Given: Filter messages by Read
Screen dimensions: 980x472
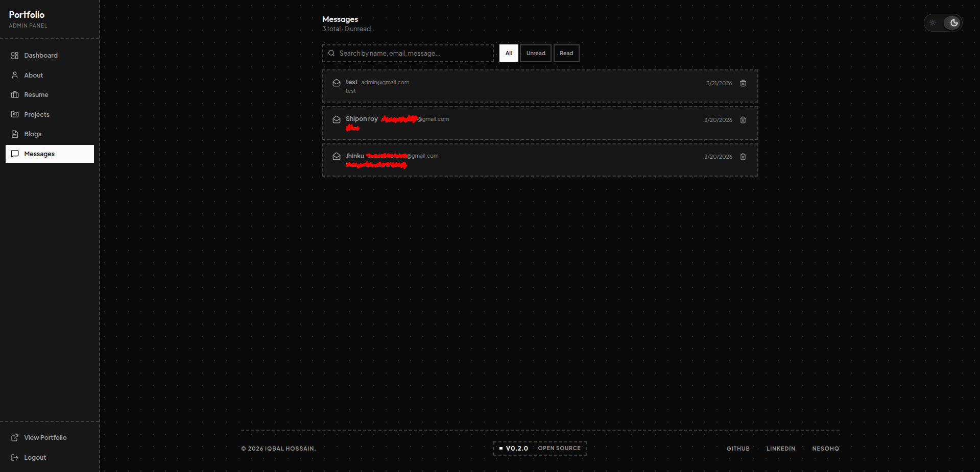Looking at the screenshot, I should click(566, 53).
